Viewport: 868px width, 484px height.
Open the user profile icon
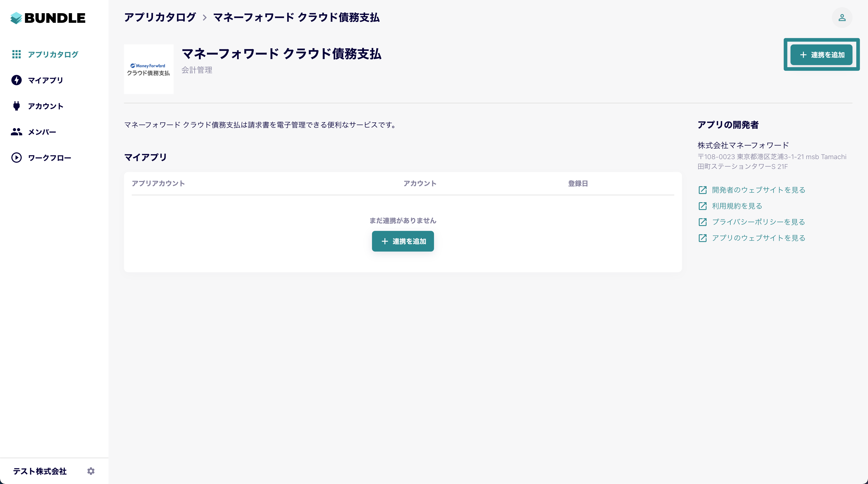(842, 18)
